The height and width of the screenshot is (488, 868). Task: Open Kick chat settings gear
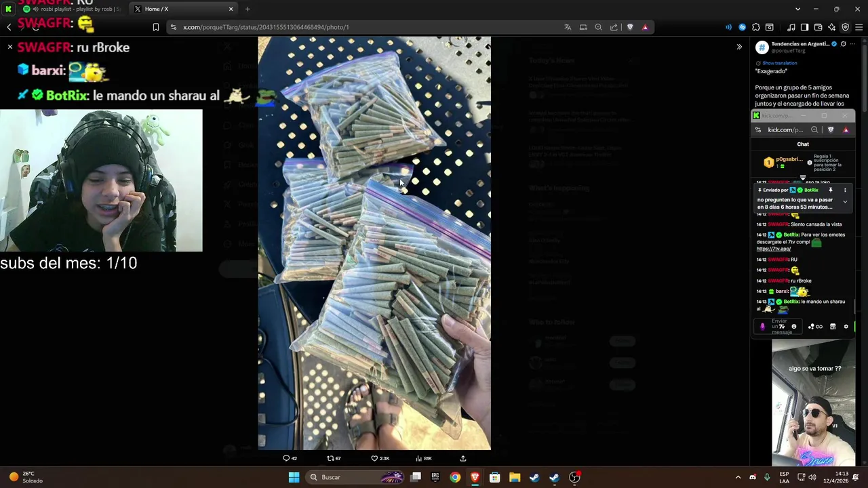(x=846, y=327)
